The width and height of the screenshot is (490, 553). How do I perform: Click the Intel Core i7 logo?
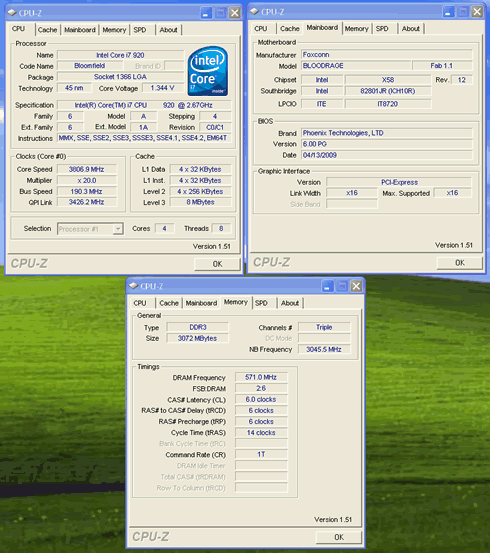point(207,71)
